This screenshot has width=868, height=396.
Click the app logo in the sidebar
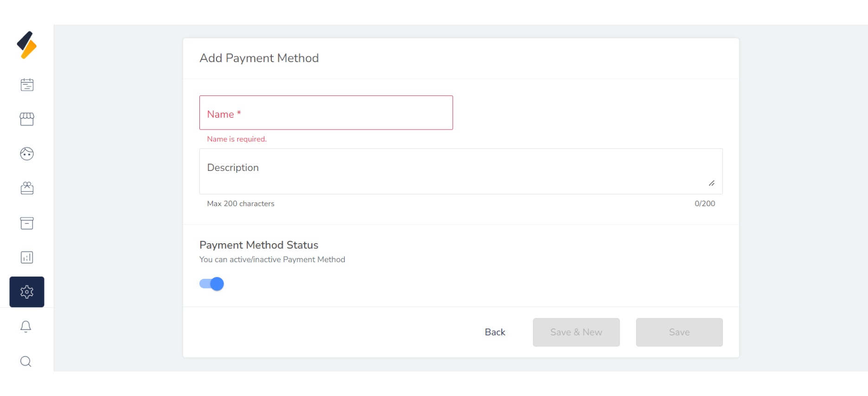pos(27,45)
